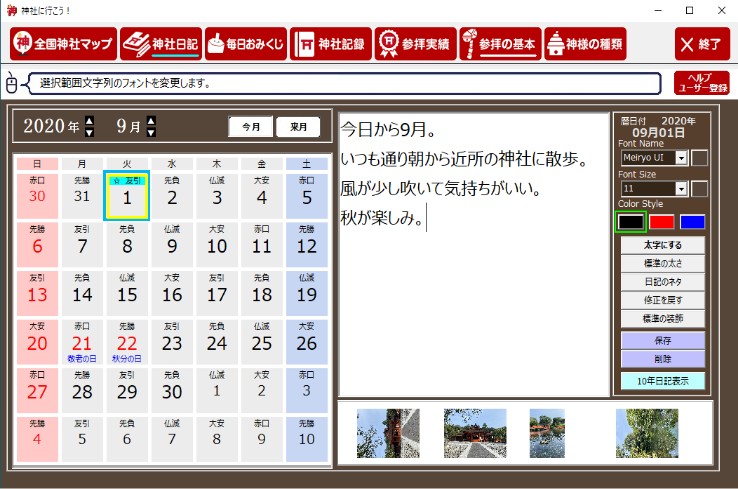Pick the red color style swatch
This screenshot has height=489, width=738.
[x=662, y=221]
